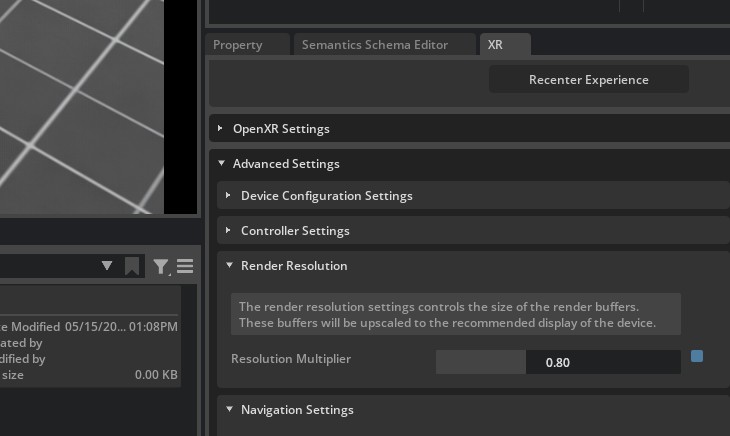Open the content browser filter icon

[161, 267]
